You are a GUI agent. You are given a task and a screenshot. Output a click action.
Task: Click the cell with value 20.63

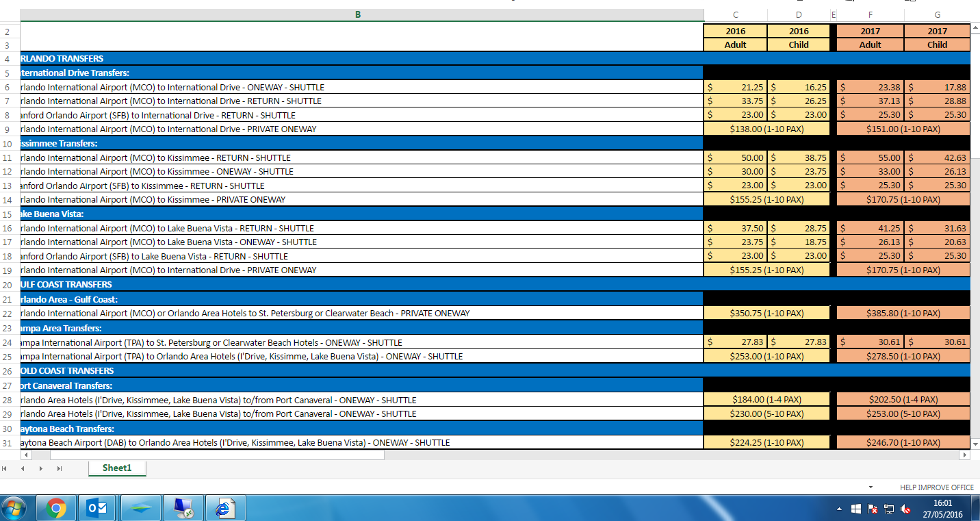pos(937,242)
